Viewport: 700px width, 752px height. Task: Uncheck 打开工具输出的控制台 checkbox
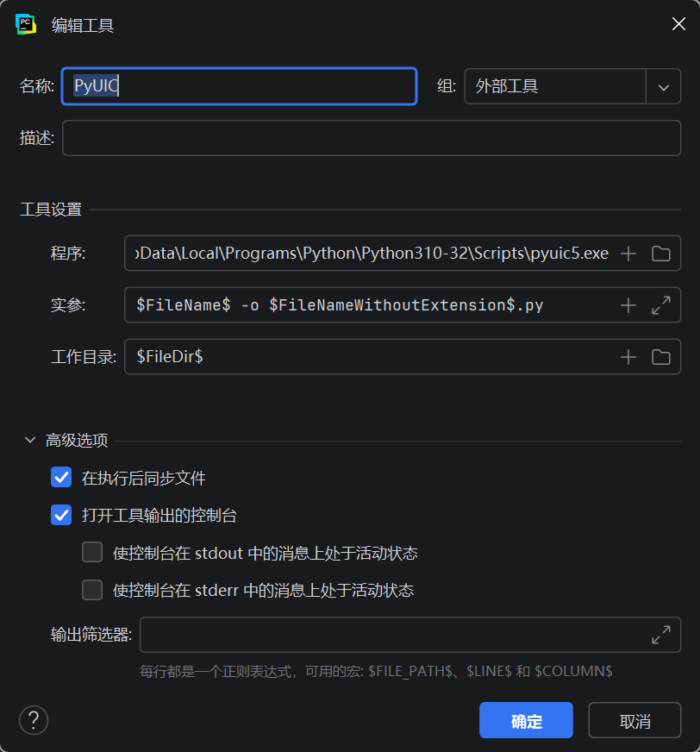[61, 515]
